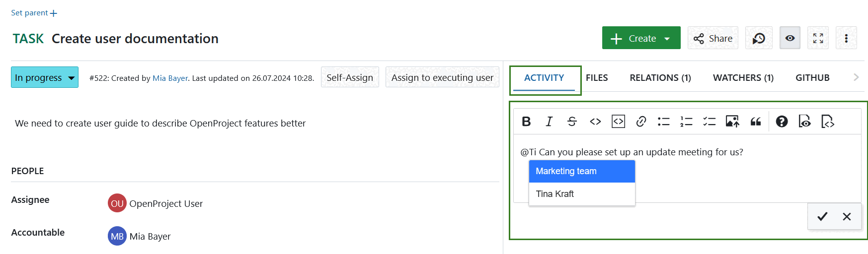Apply italic formatting to comment
Image resolution: width=868 pixels, height=254 pixels.
coord(549,122)
